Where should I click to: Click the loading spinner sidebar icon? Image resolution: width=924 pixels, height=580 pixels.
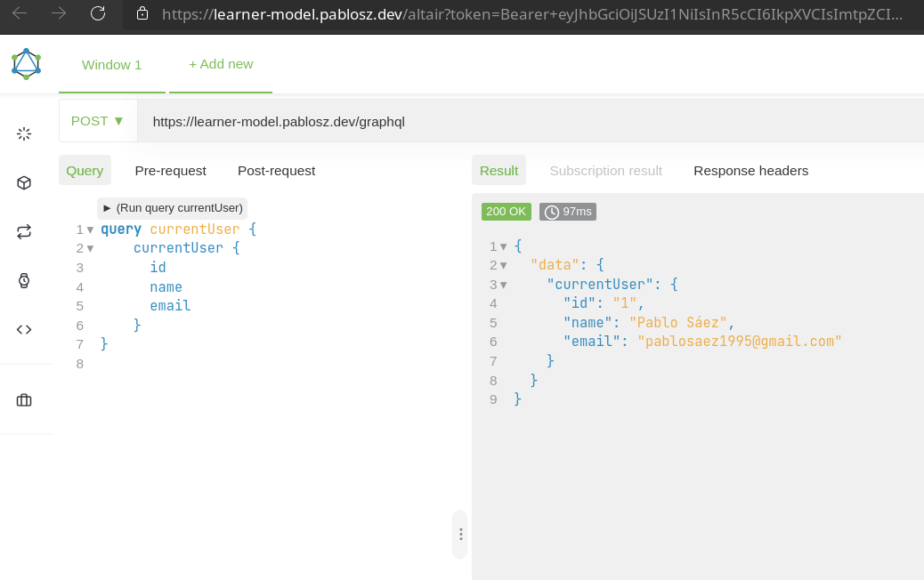point(24,133)
